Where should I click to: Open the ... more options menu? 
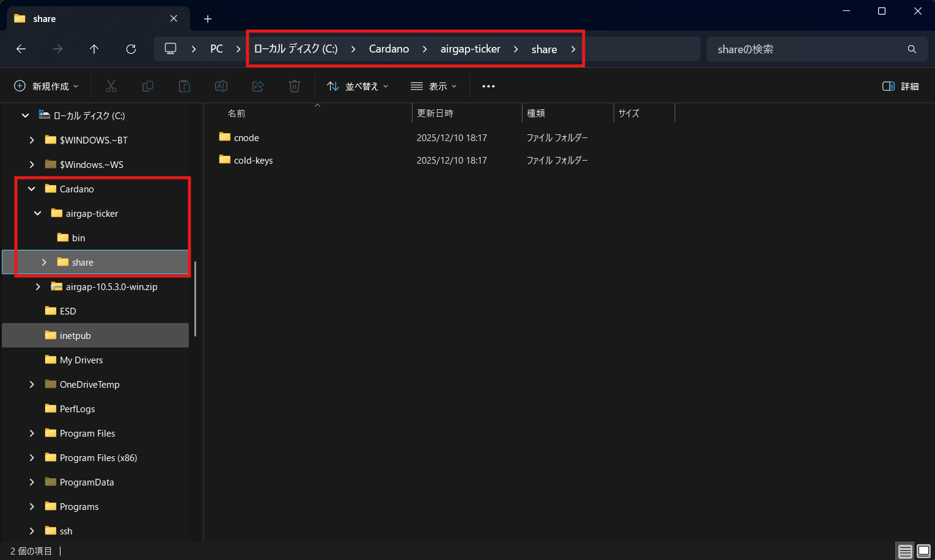(x=488, y=85)
